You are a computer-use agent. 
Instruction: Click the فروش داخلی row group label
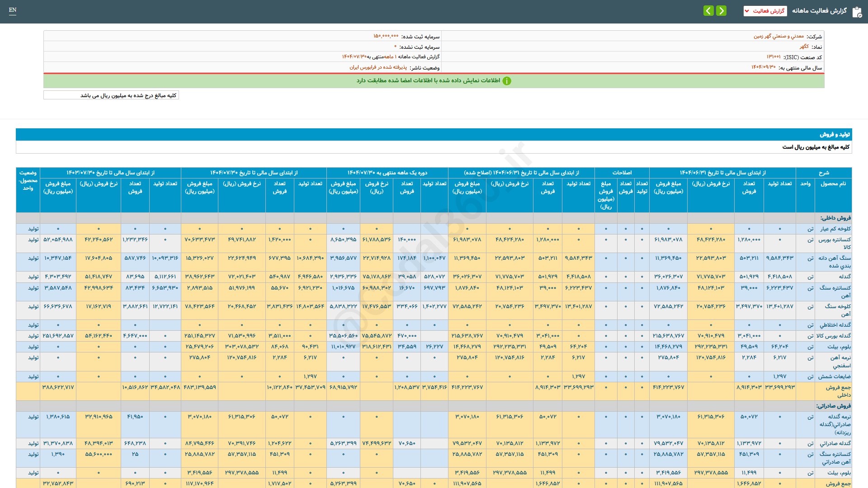[835, 218]
